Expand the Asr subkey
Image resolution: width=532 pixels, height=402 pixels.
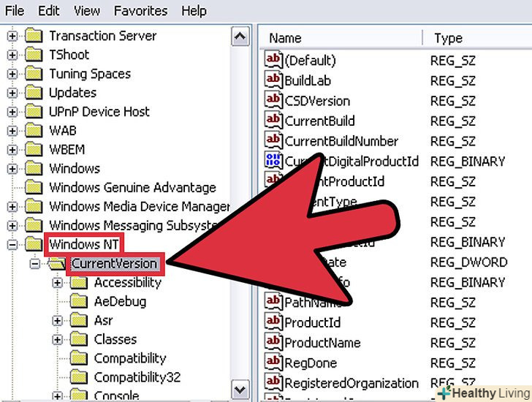pos(57,321)
